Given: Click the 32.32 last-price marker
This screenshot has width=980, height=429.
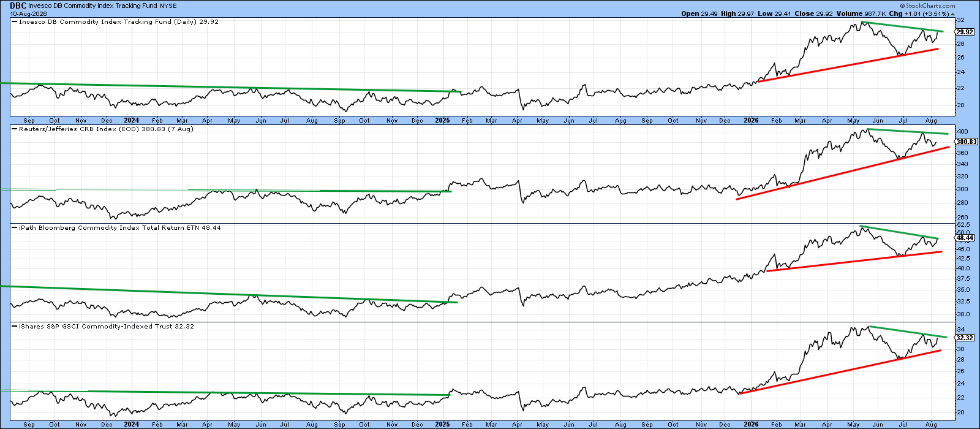Looking at the screenshot, I should point(965,338).
